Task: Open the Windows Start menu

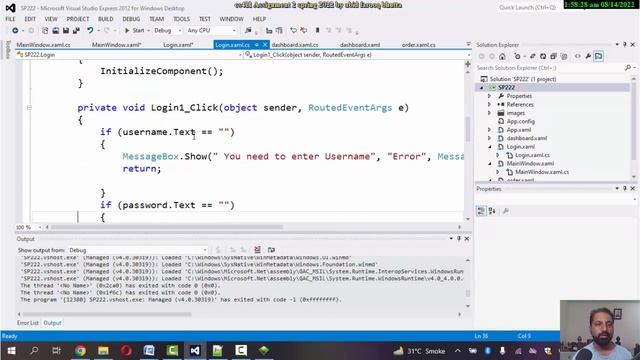Action: click(x=11, y=351)
